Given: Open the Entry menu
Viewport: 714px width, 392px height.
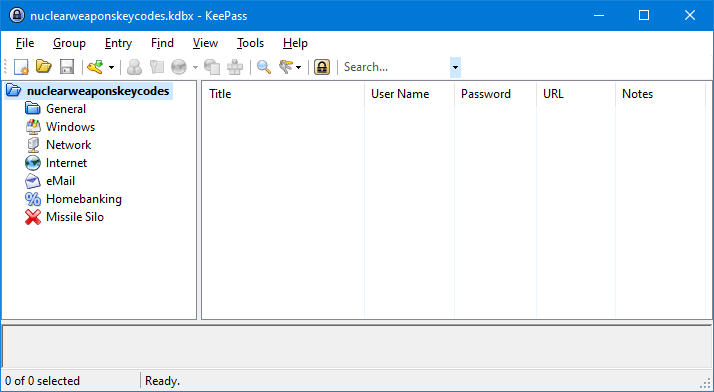Looking at the screenshot, I should click(118, 43).
